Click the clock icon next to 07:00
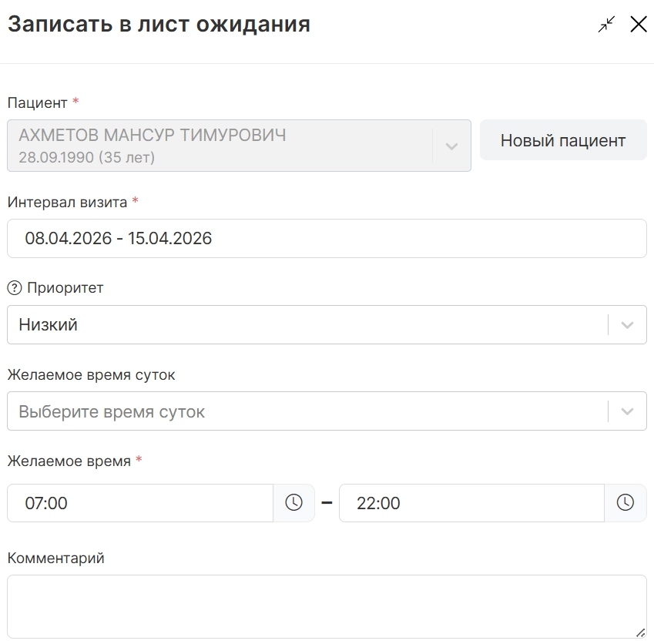Screen dimensions: 654x644 pyautogui.click(x=293, y=503)
